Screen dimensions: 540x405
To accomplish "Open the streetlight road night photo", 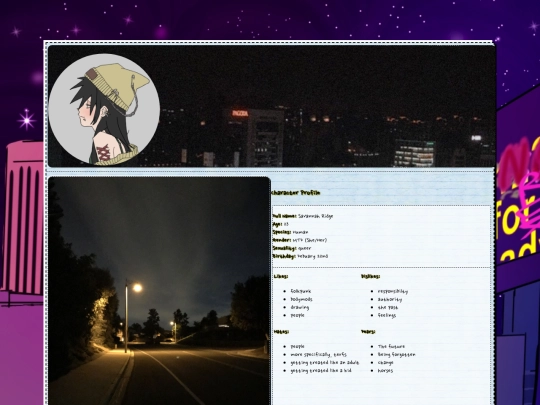I will 159,291.
